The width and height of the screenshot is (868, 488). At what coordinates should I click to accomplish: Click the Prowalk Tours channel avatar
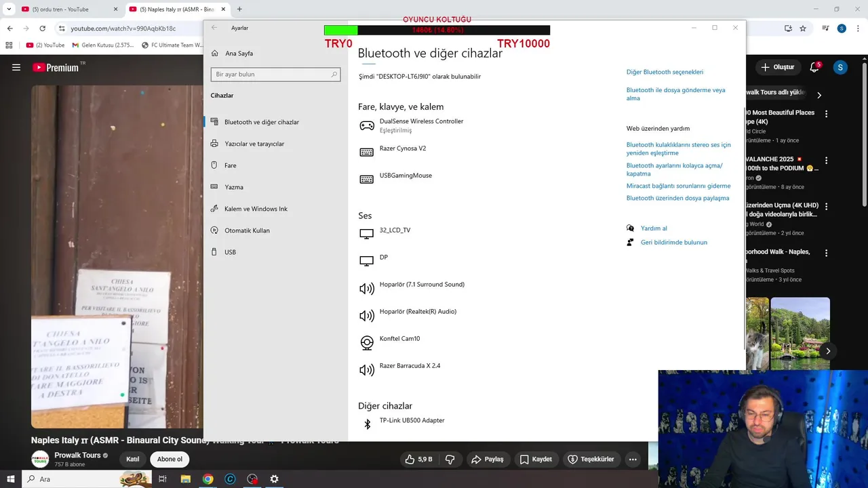pos(40,459)
